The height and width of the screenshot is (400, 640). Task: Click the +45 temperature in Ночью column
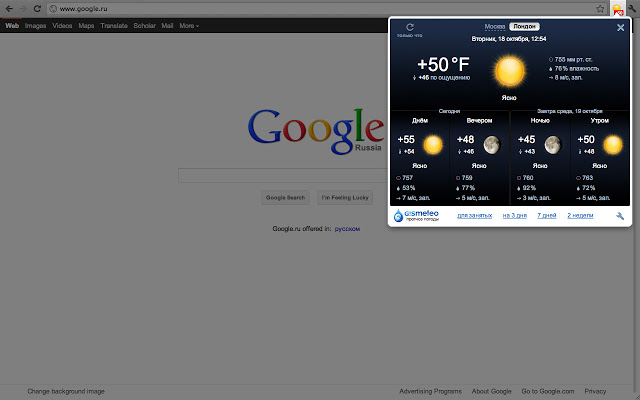pyautogui.click(x=526, y=140)
